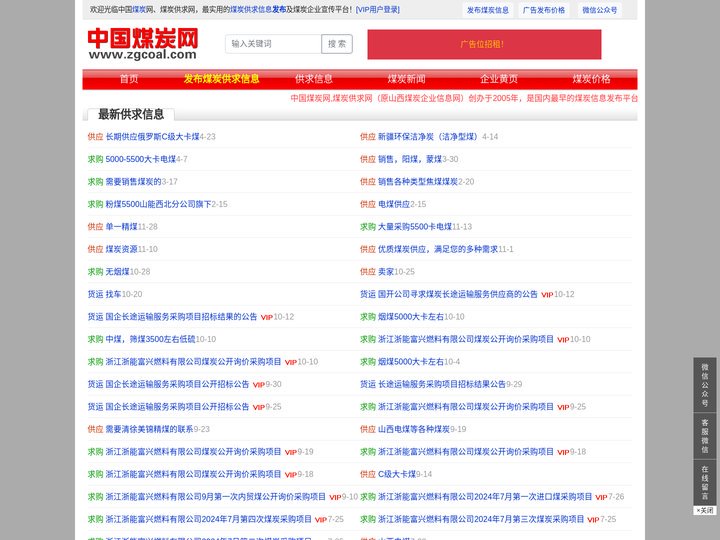This screenshot has height=540, width=720.
Task: Open 销售各种类型焦煤煤炭 listing
Action: tap(417, 182)
